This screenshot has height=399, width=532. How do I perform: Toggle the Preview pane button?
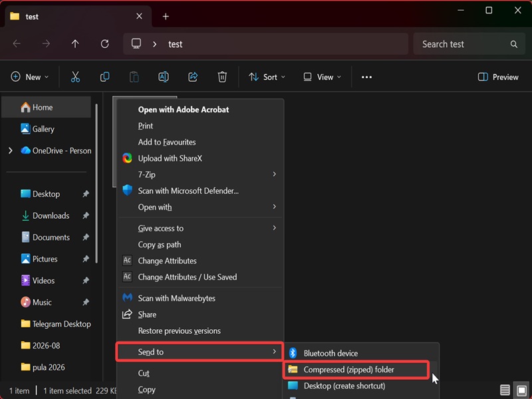498,77
